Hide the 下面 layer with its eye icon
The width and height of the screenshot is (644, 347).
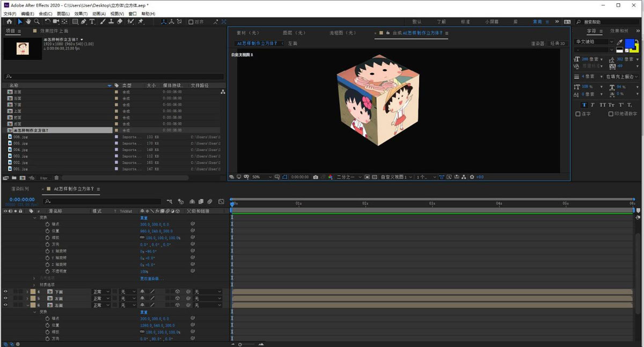click(6, 292)
